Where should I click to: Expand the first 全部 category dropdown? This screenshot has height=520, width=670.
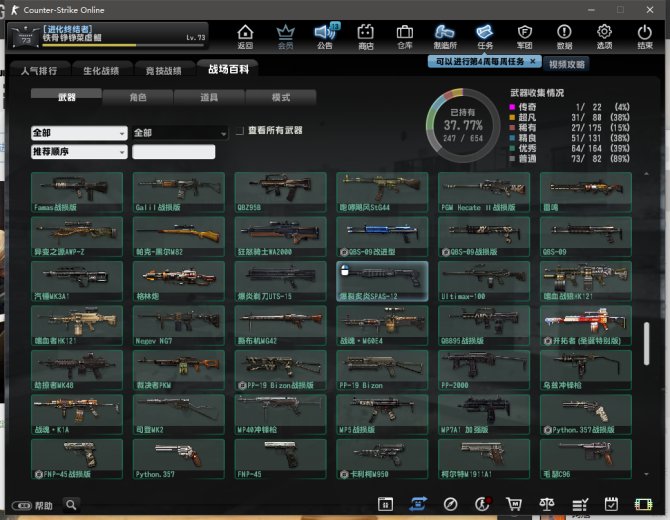pyautogui.click(x=79, y=133)
